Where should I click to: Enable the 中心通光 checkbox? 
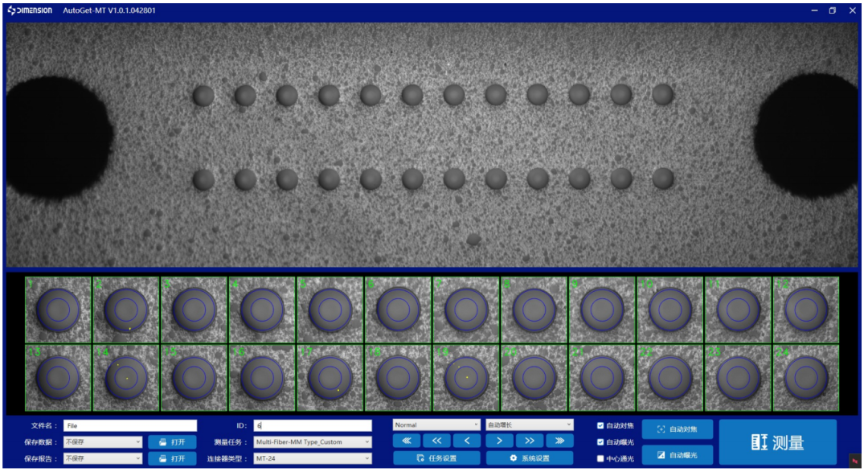(600, 458)
